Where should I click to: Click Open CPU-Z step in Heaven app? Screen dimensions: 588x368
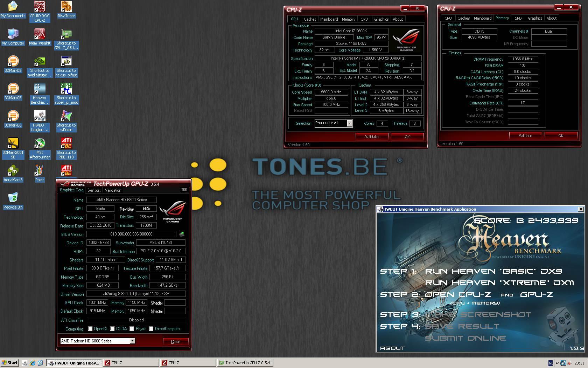coord(458,295)
